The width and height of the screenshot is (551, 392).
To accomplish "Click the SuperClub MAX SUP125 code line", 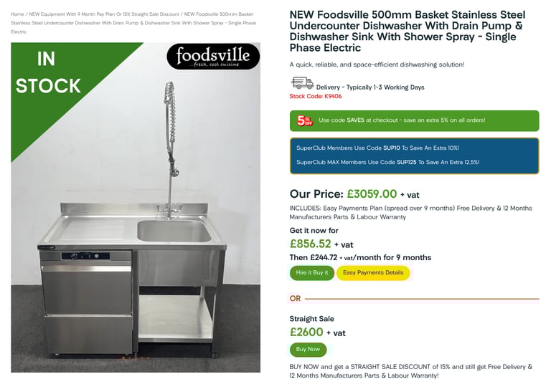I will [x=388, y=162].
